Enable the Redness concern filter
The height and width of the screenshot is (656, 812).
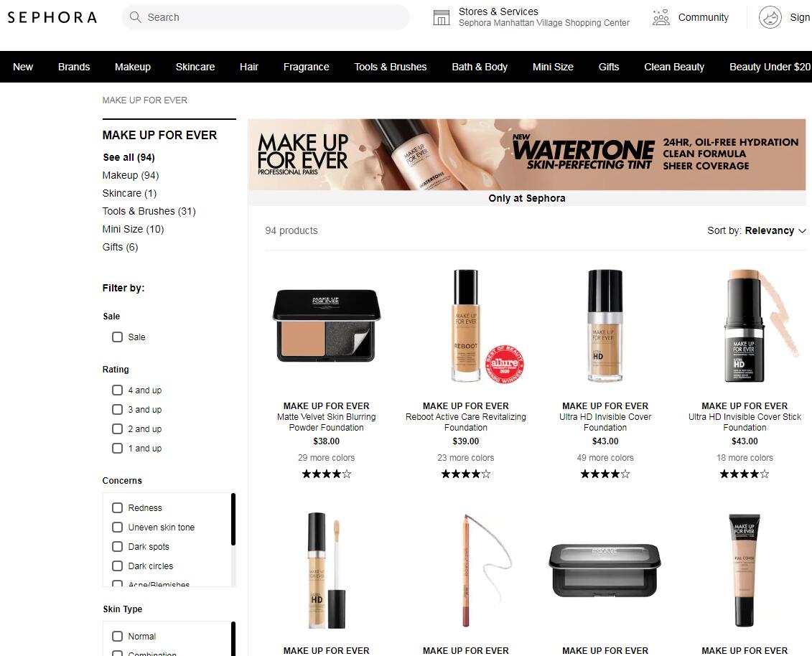pyautogui.click(x=118, y=508)
